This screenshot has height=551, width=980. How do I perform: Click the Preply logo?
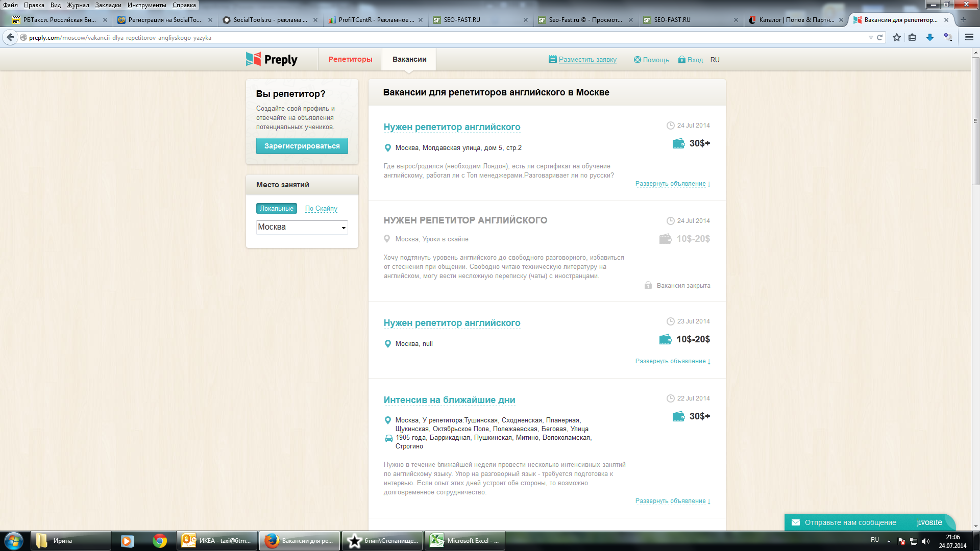click(x=272, y=60)
